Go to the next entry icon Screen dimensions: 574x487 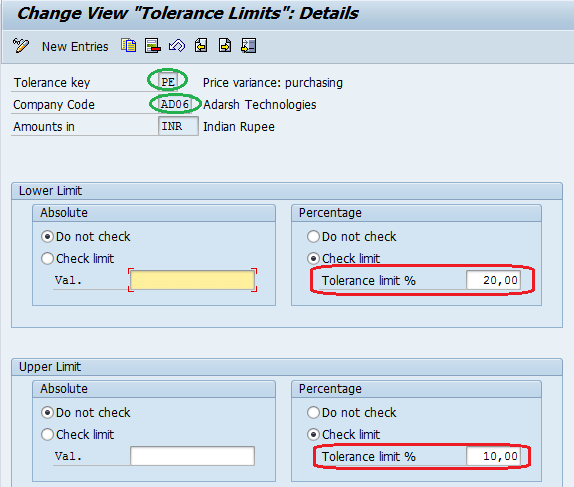click(225, 46)
